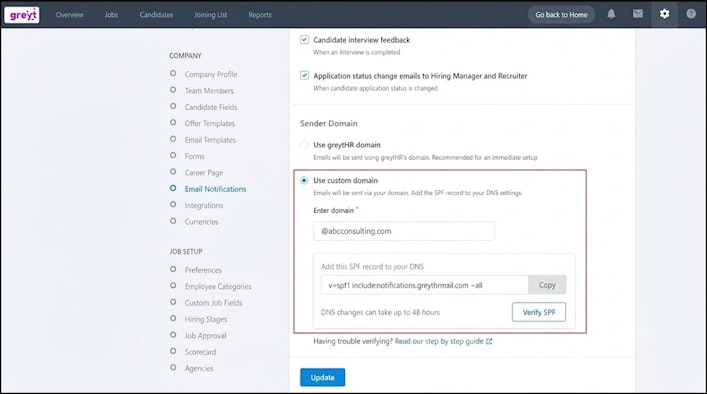Switch to the Candidates tab
Viewport: 707px width, 394px height.
pyautogui.click(x=156, y=14)
